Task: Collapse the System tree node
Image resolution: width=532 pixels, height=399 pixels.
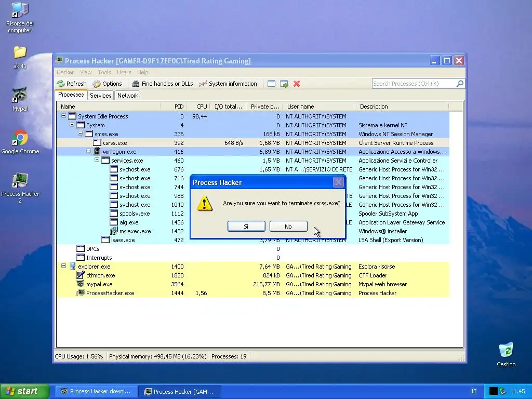Action: (72, 125)
